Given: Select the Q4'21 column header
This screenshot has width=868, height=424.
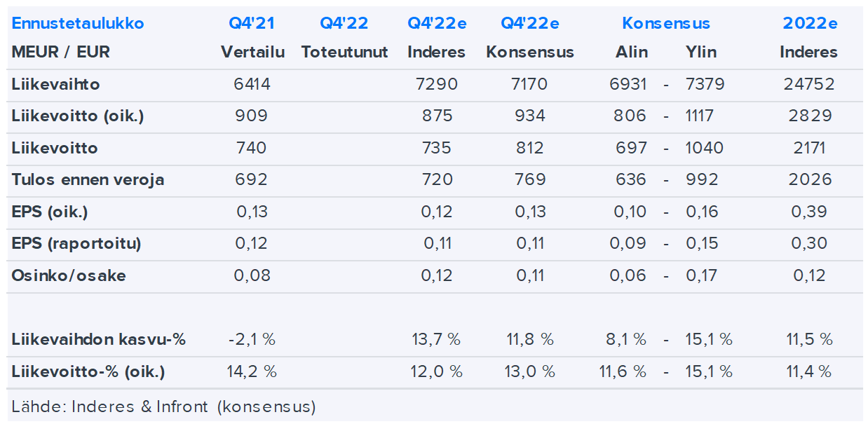Looking at the screenshot, I should coord(252,23).
